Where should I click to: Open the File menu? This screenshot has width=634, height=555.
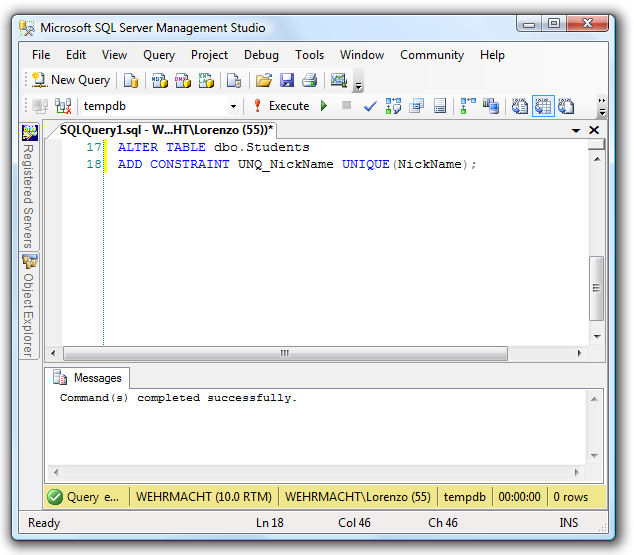point(41,55)
